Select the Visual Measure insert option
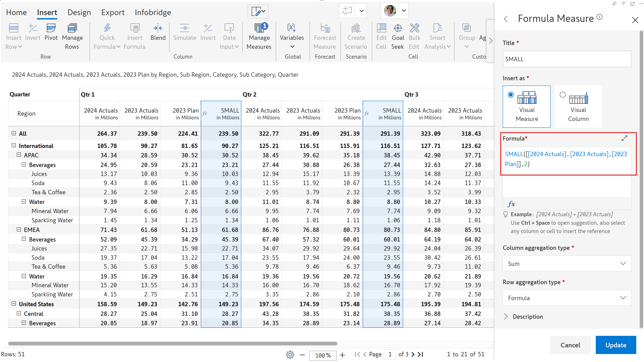This screenshot has height=362, width=644. point(527,106)
